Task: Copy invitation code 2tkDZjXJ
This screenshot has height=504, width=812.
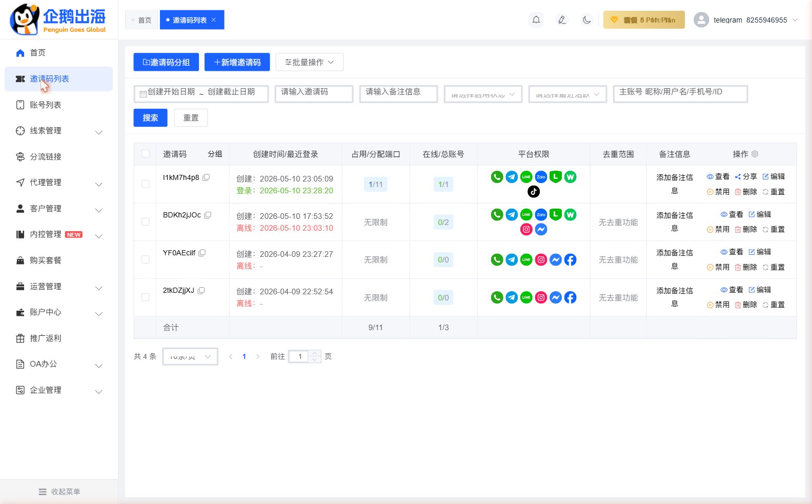Action: point(201,291)
